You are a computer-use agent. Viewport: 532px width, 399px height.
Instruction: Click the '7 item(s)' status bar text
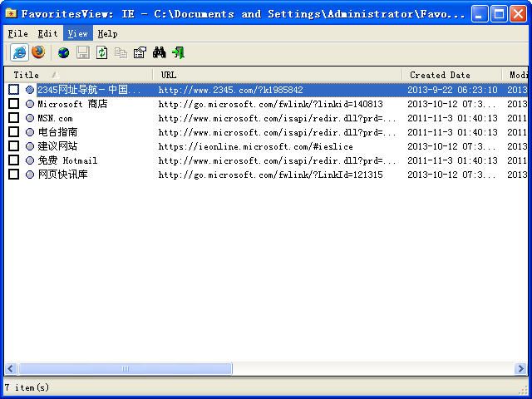click(x=27, y=387)
